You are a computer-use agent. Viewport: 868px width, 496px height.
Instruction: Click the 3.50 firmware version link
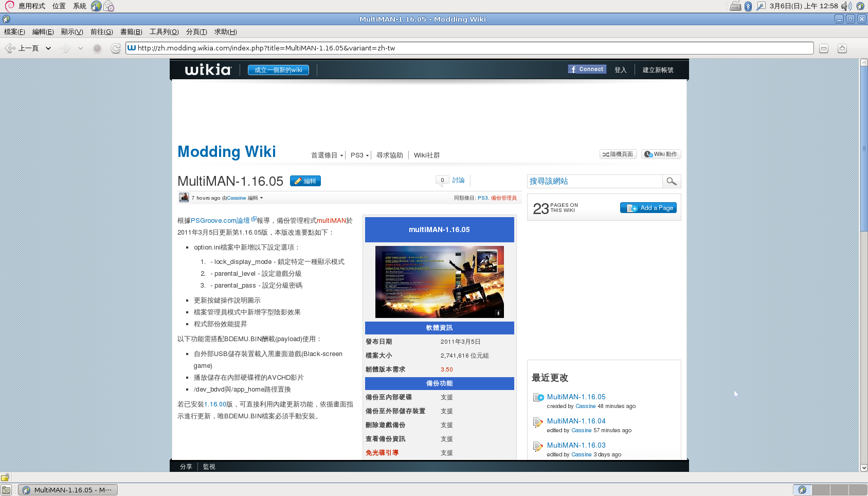pyautogui.click(x=447, y=369)
